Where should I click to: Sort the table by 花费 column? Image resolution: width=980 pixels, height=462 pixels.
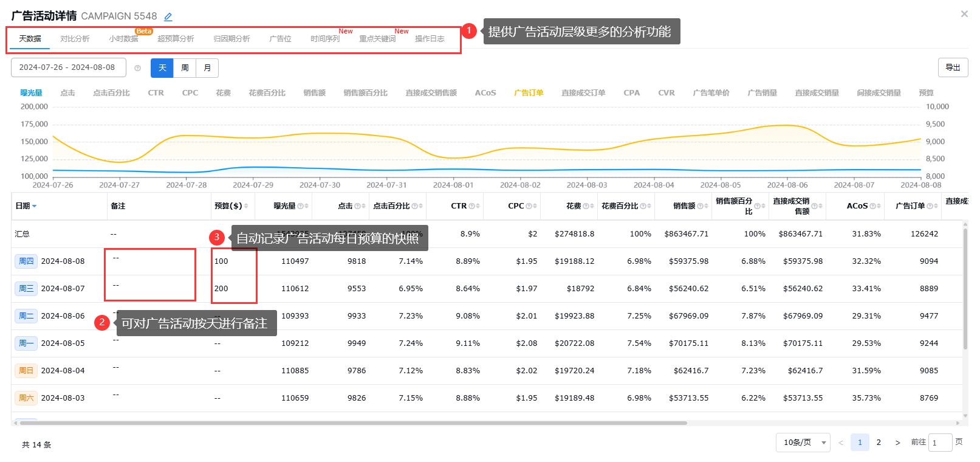click(592, 206)
